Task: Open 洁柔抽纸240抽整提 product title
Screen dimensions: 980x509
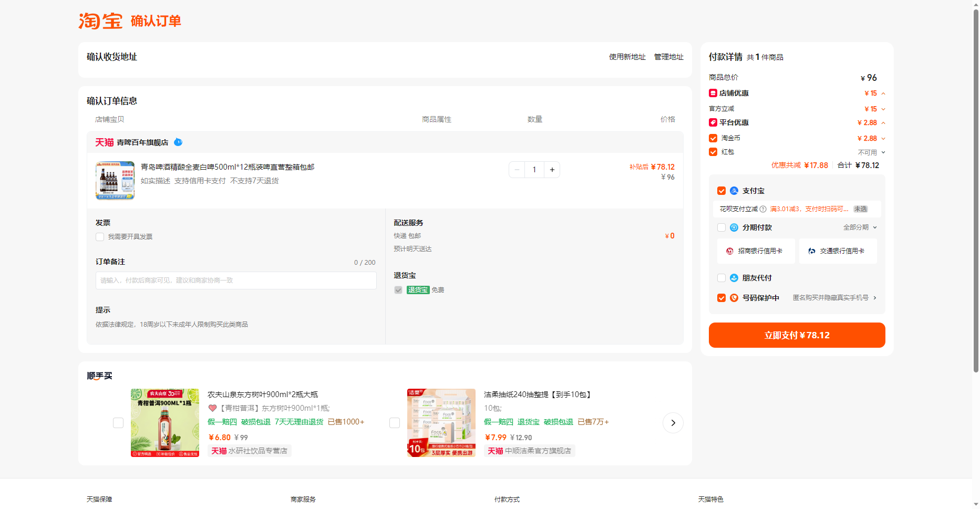Action: click(538, 394)
